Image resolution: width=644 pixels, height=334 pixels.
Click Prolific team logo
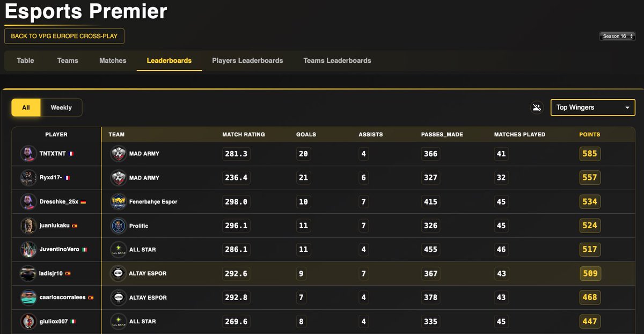coord(118,226)
